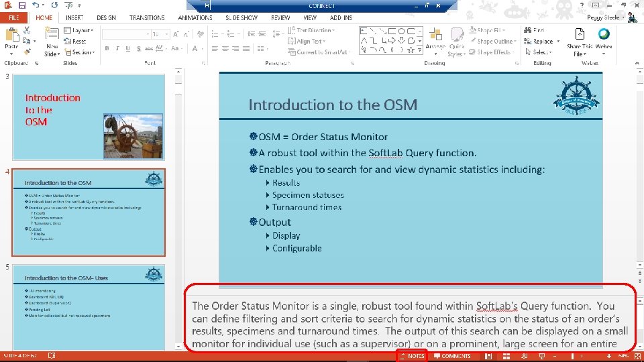This screenshot has width=644, height=362.
Task: Open the Text Direction dropdown
Action: [x=311, y=30]
